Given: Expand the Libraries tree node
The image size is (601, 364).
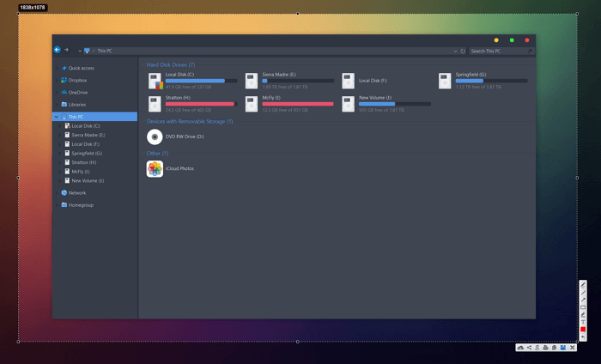Looking at the screenshot, I should click(x=57, y=105).
